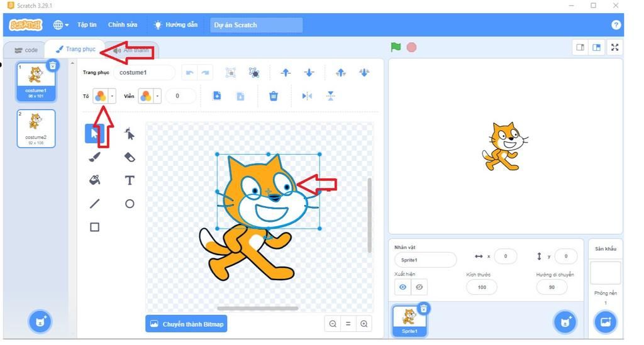Viewport: 644px width, 345px height.
Task: Open the language globe dropdown
Action: pos(61,25)
